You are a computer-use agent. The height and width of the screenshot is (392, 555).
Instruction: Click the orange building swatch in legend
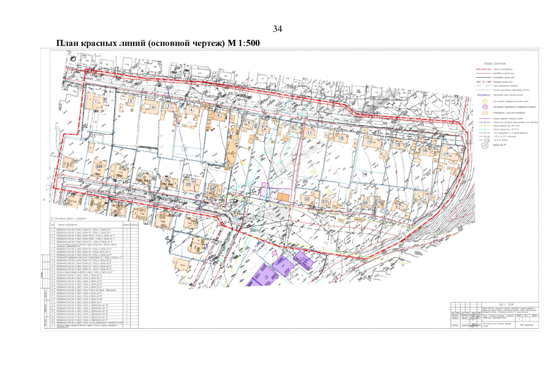pos(484,113)
